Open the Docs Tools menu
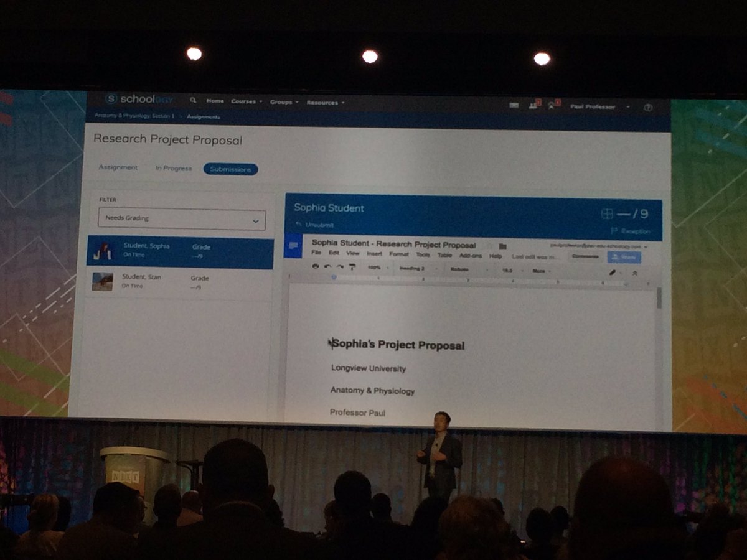Viewport: 747px width, 560px height. pyautogui.click(x=423, y=254)
